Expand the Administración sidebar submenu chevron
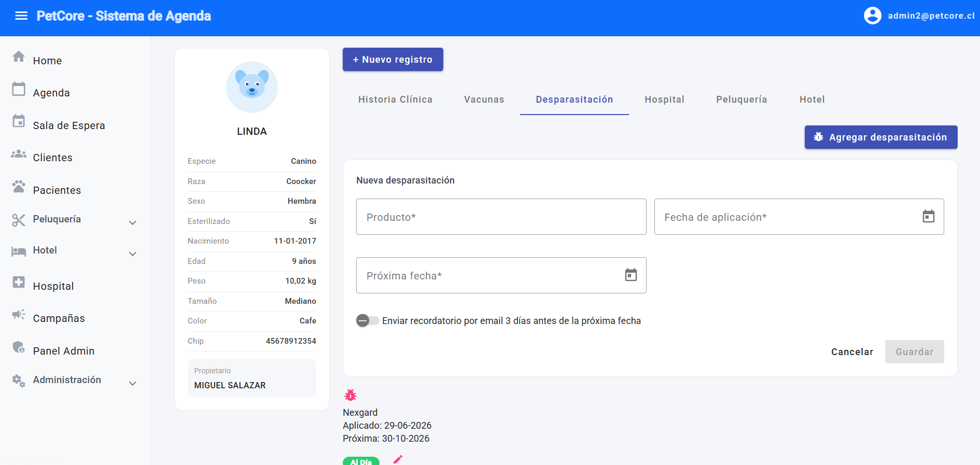The image size is (980, 465). [x=133, y=384]
